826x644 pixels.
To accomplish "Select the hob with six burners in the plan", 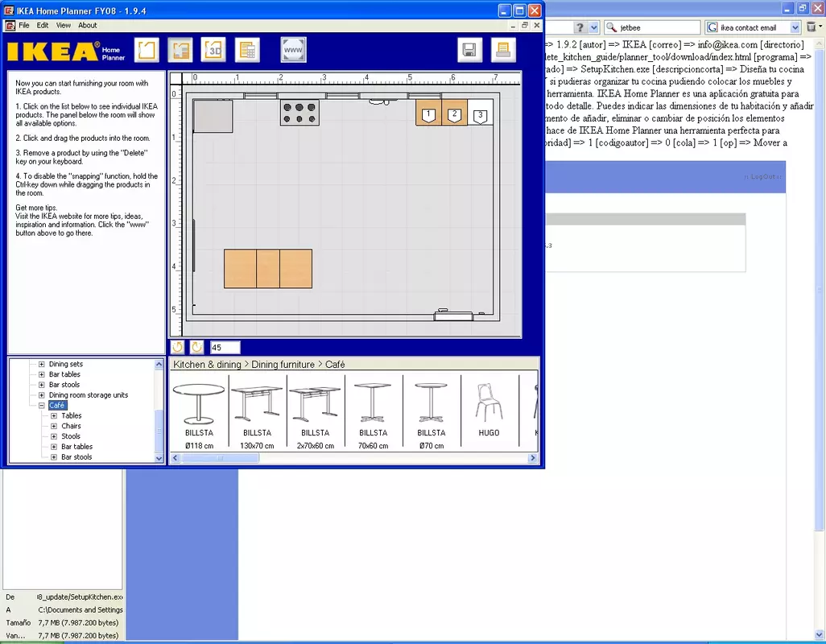I will pyautogui.click(x=299, y=113).
